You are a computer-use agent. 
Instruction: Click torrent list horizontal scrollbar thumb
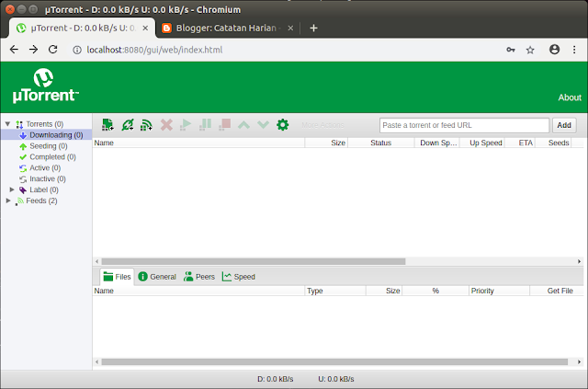[x=254, y=261]
